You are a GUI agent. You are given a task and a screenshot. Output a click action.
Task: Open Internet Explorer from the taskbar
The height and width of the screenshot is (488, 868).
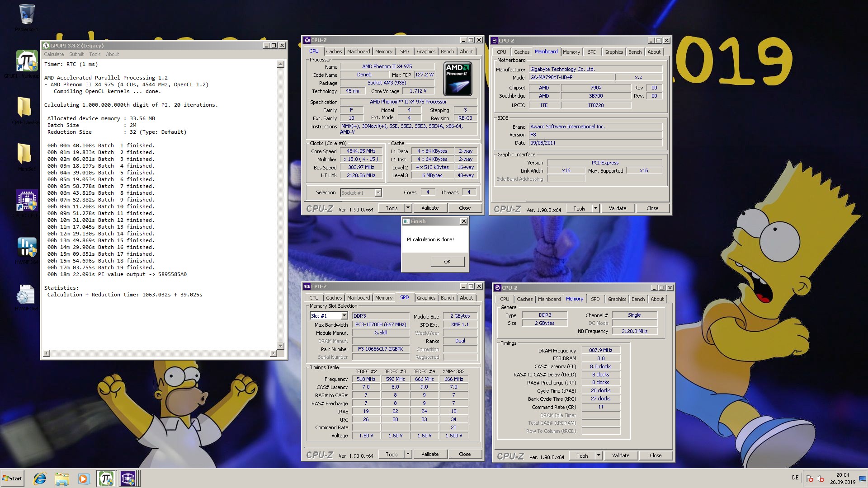[40, 479]
